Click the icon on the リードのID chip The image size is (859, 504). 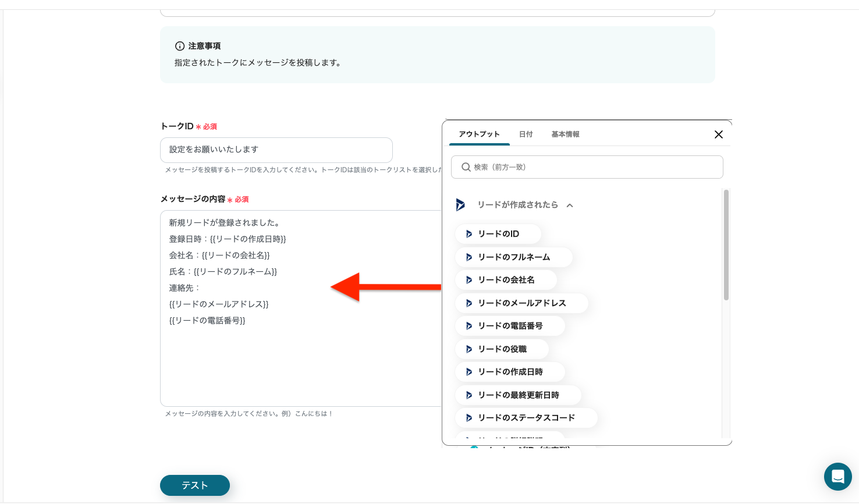pos(469,234)
